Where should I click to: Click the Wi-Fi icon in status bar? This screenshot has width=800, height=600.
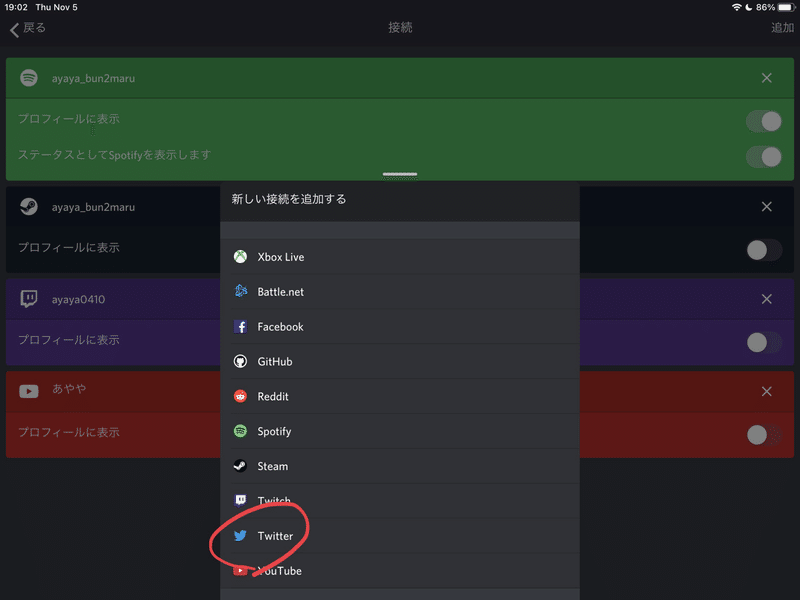pos(736,7)
